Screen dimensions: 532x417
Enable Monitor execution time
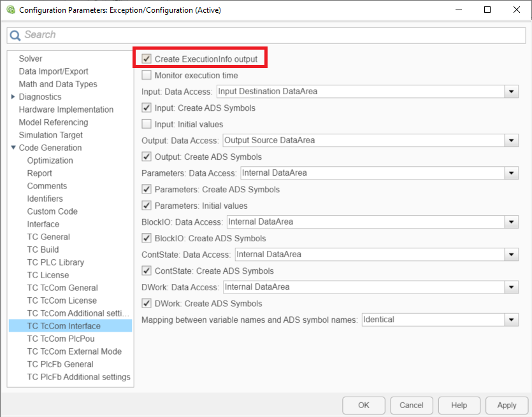[x=147, y=75]
